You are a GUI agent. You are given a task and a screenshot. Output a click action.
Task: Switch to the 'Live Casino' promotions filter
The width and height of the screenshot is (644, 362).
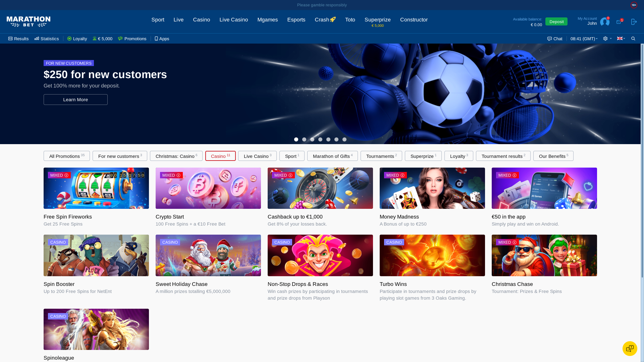tap(257, 156)
